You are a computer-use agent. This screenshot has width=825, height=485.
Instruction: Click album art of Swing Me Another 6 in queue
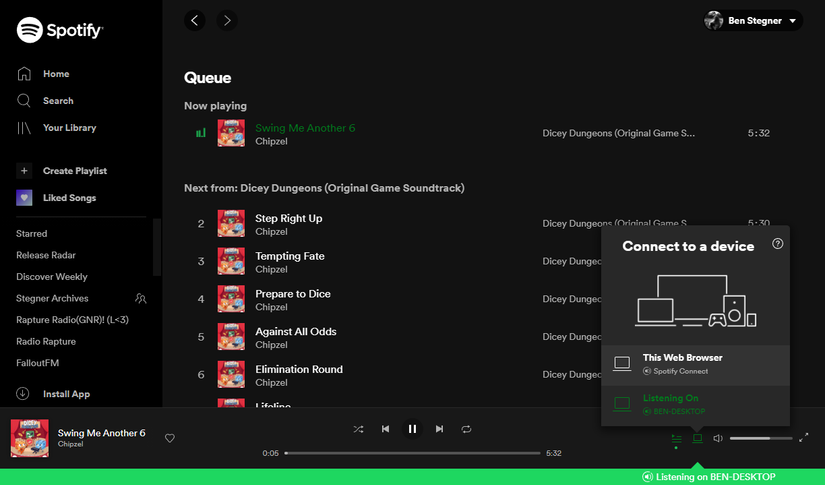point(231,133)
